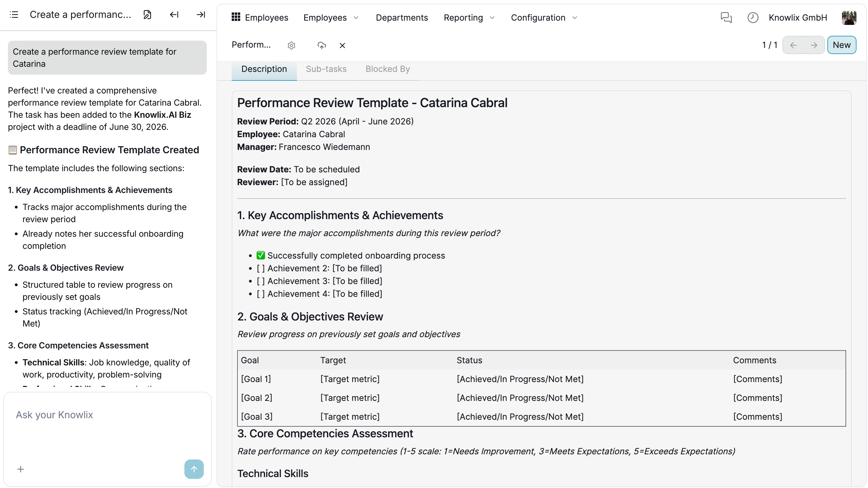Expand the Configuration dropdown menu
The image size is (868, 488).
tap(544, 18)
